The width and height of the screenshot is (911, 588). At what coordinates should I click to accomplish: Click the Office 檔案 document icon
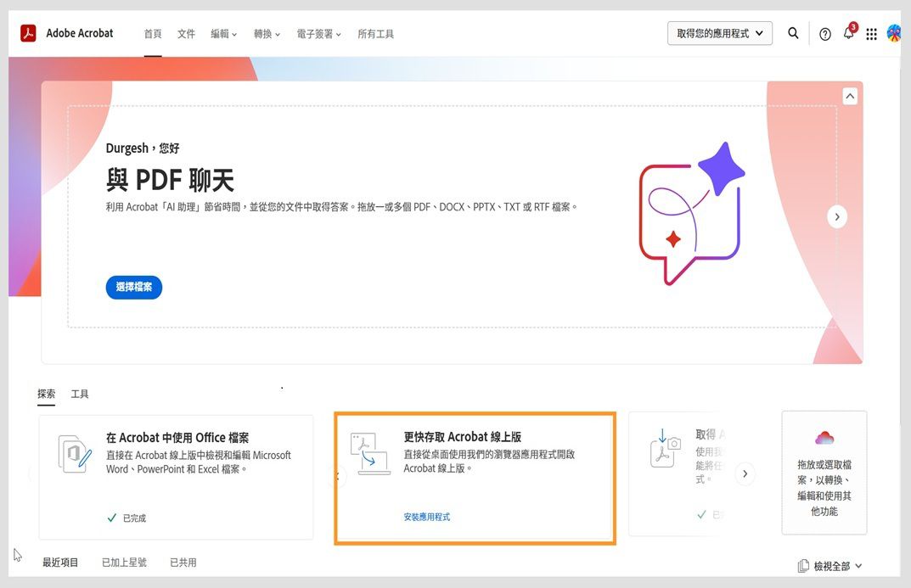tap(75, 455)
